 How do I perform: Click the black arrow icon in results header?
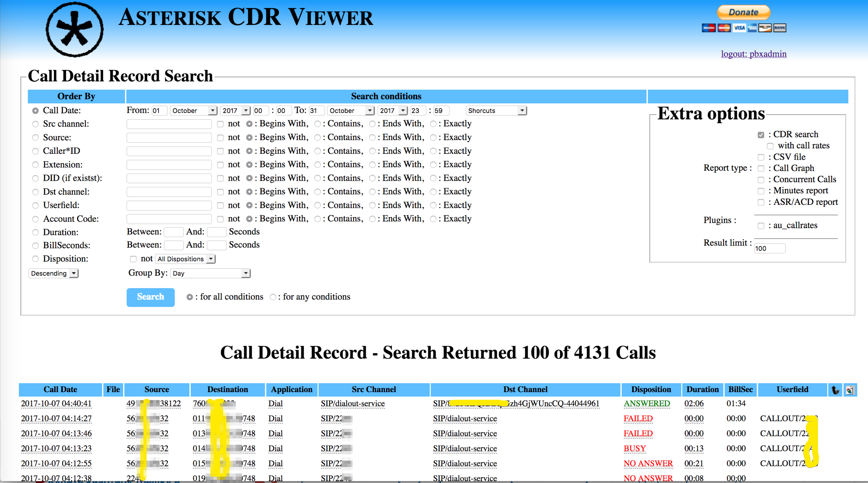pos(835,390)
